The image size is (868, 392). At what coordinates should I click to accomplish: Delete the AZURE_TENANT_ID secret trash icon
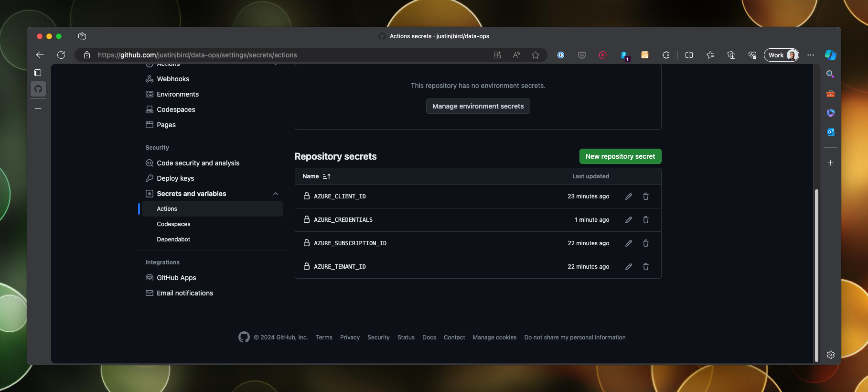coord(646,267)
